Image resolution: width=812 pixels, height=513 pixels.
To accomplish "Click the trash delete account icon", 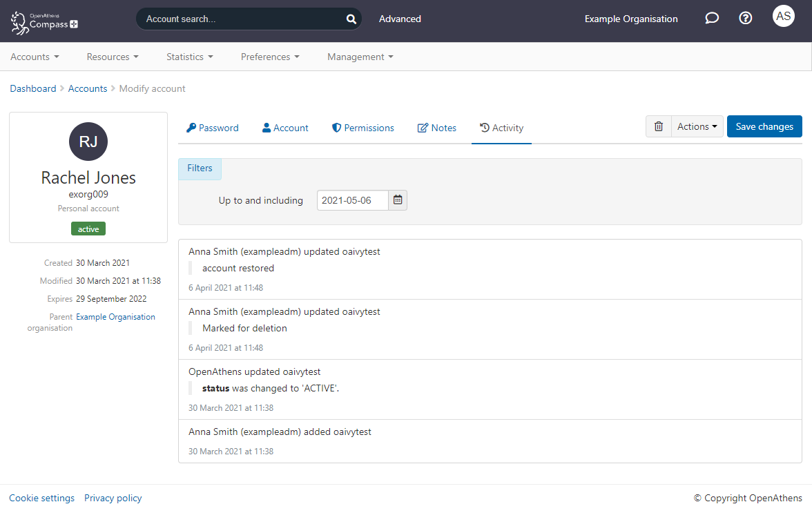I will click(x=658, y=126).
